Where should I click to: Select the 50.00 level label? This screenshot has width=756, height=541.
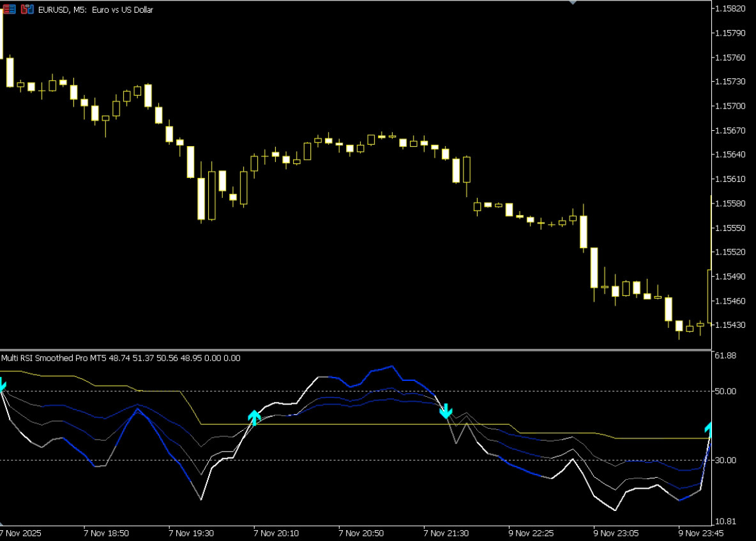[725, 391]
